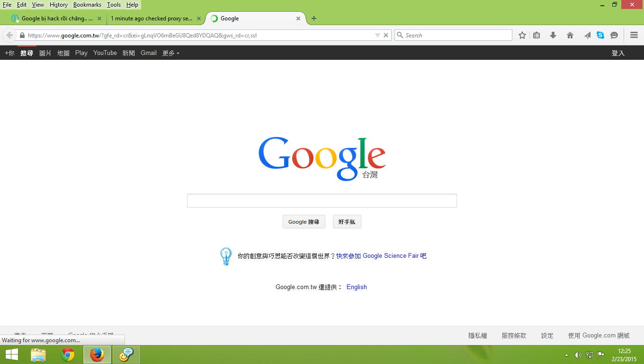Screen dimensions: 644x364
Task: Expand the 更多 menu in Google bar
Action: (x=171, y=53)
